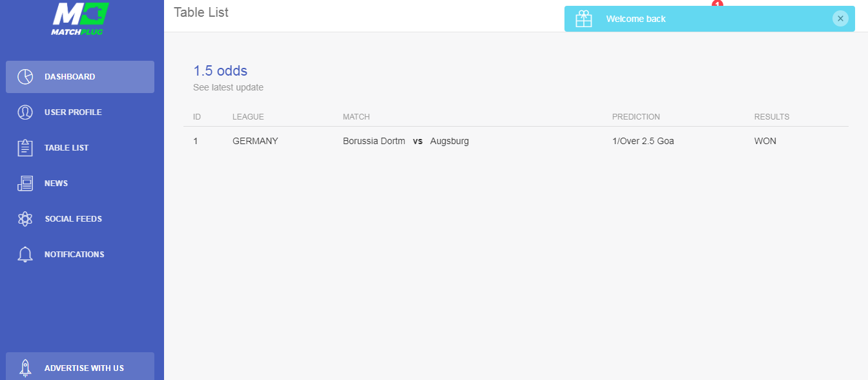Click the Table List clipboard icon
The width and height of the screenshot is (868, 380).
click(25, 148)
